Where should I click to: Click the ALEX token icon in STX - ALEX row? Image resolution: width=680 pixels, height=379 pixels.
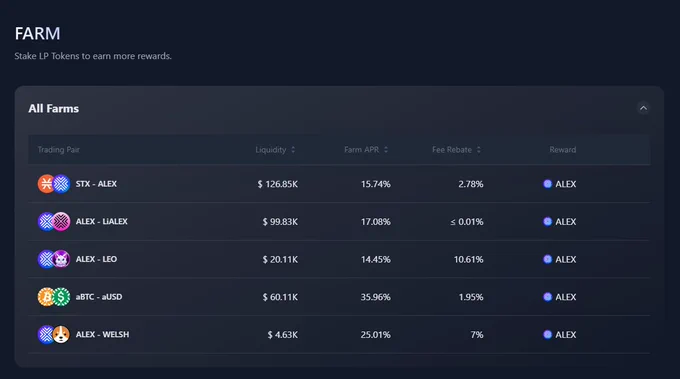coord(62,184)
